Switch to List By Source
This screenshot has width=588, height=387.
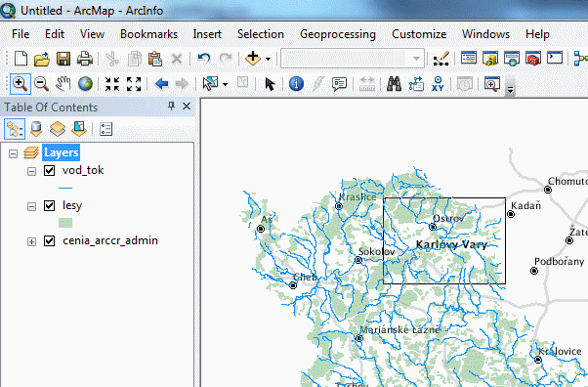(x=36, y=129)
